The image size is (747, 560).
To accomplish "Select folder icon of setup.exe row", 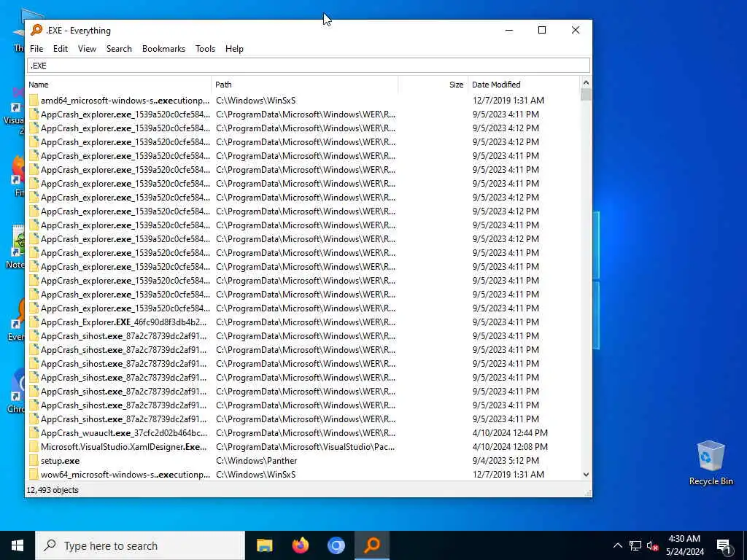I will 34,461.
